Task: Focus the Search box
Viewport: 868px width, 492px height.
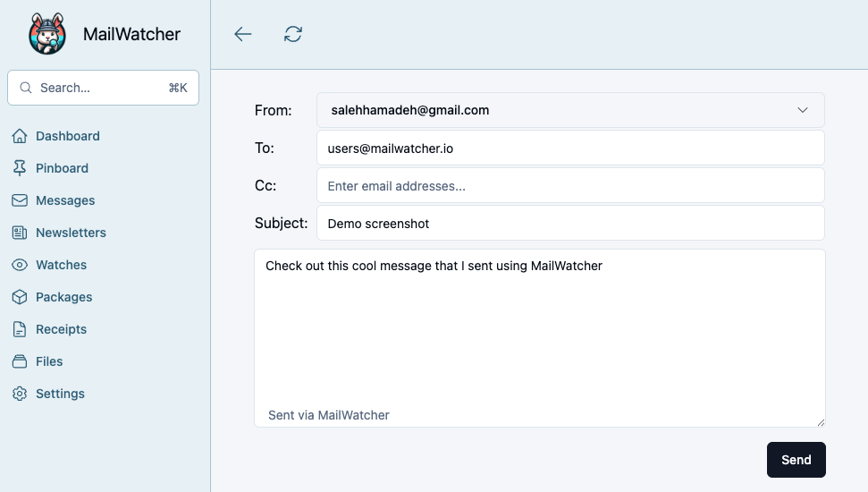Action: tap(103, 88)
